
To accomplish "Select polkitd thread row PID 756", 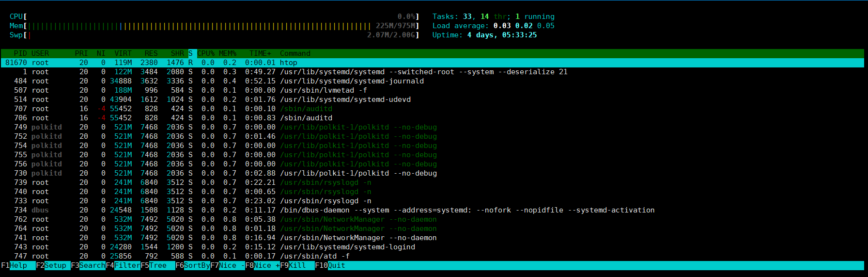I will pos(433,164).
